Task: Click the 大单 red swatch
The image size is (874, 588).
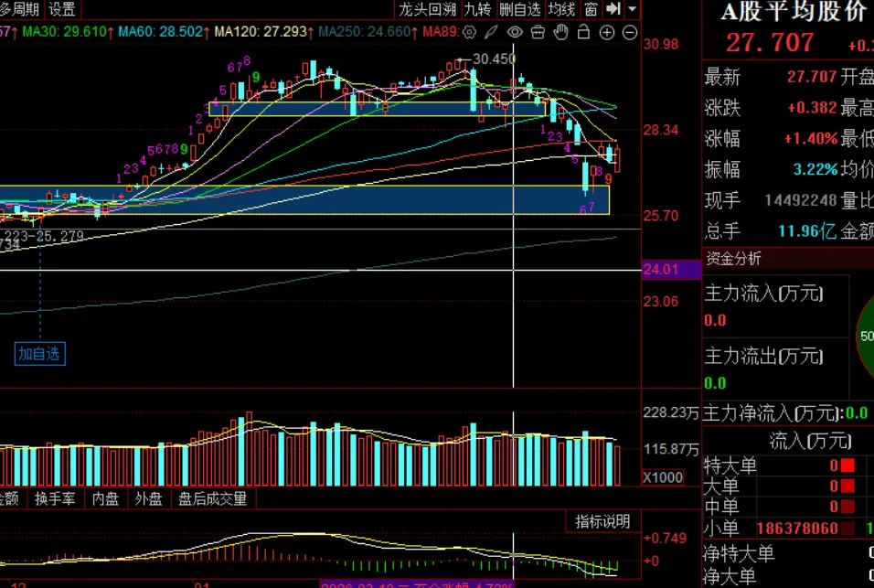Action: (x=847, y=486)
